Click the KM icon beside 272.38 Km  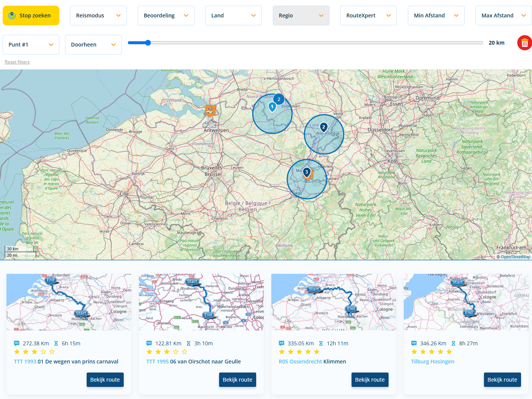pos(17,343)
